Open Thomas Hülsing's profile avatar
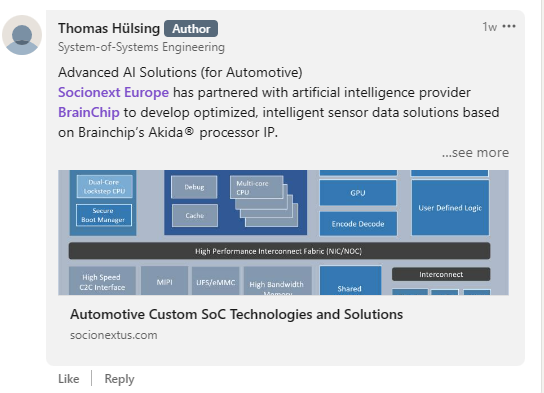Image resolution: width=544 pixels, height=393 pixels. click(22, 35)
